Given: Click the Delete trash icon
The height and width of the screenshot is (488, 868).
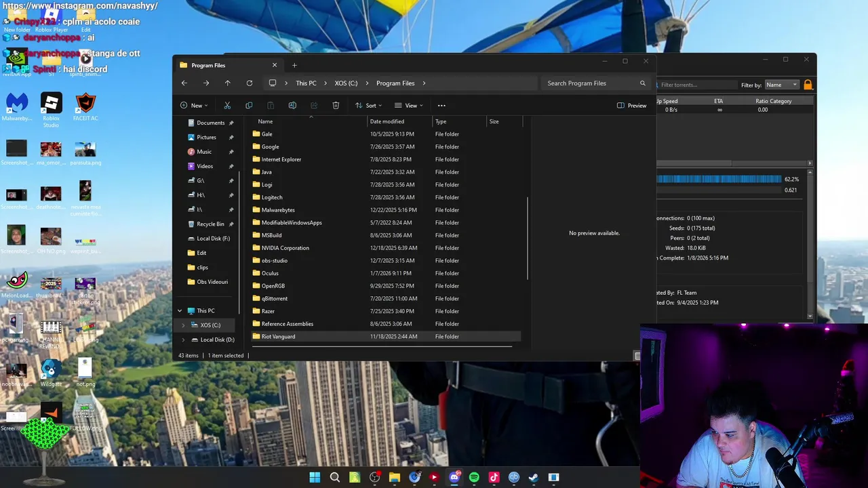Looking at the screenshot, I should 336,105.
